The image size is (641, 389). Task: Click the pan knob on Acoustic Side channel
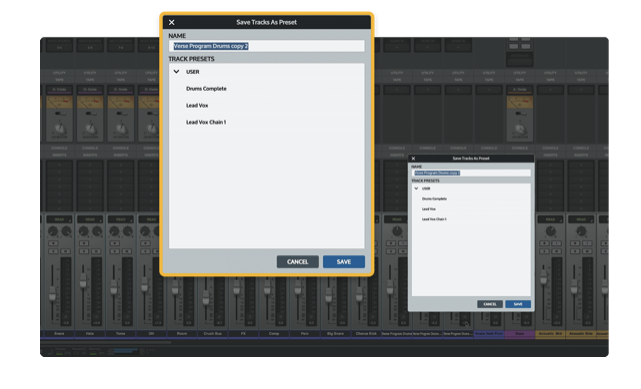pyautogui.click(x=581, y=232)
